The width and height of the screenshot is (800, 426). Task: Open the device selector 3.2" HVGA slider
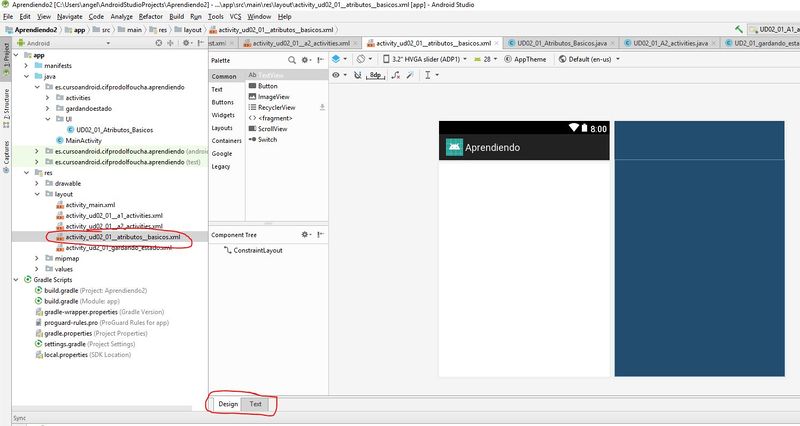[424, 59]
